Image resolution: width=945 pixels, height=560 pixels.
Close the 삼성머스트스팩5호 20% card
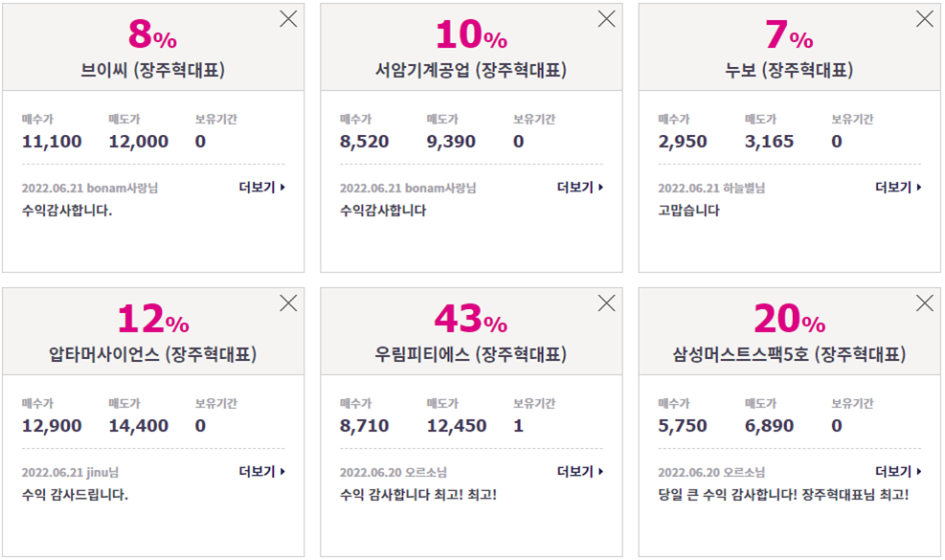click(925, 302)
